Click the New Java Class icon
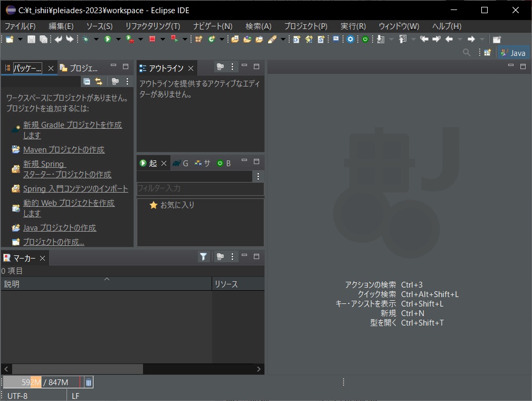 coord(212,40)
